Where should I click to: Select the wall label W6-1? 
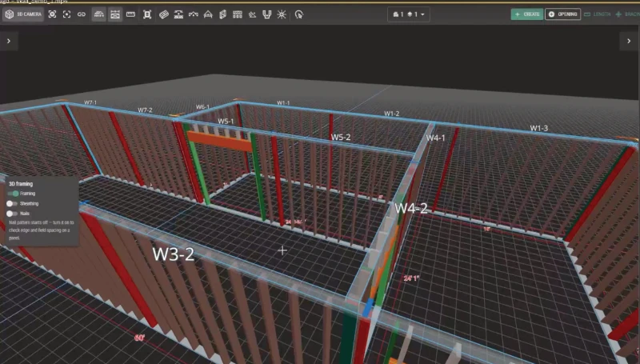click(202, 107)
